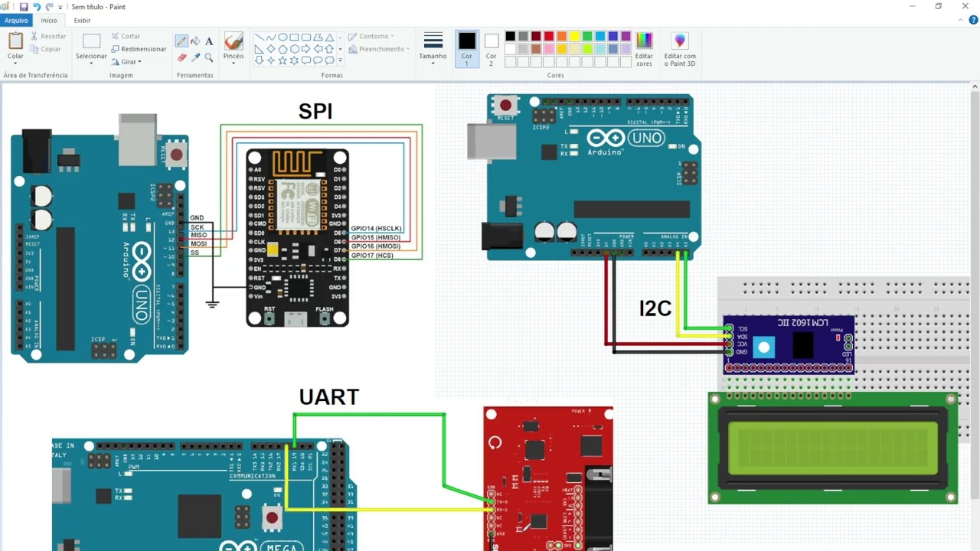980x551 pixels.
Task: Expand the shapes gallery more arrow
Action: tap(340, 60)
